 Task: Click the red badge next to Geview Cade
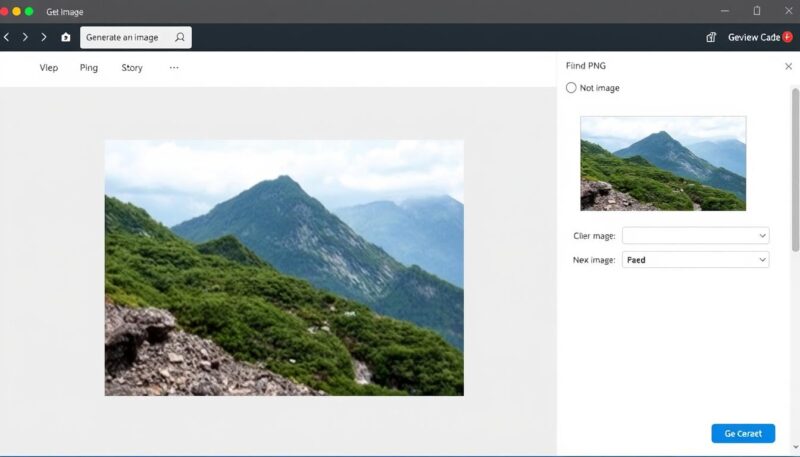point(788,37)
